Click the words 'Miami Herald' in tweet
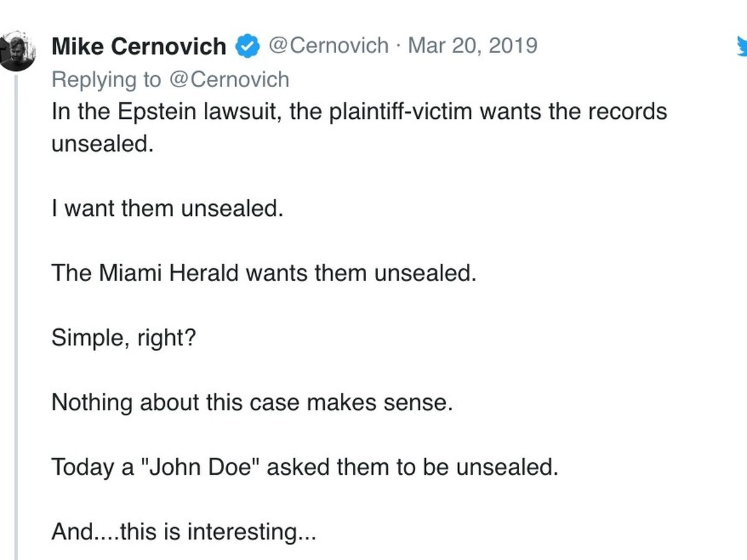 (x=167, y=273)
